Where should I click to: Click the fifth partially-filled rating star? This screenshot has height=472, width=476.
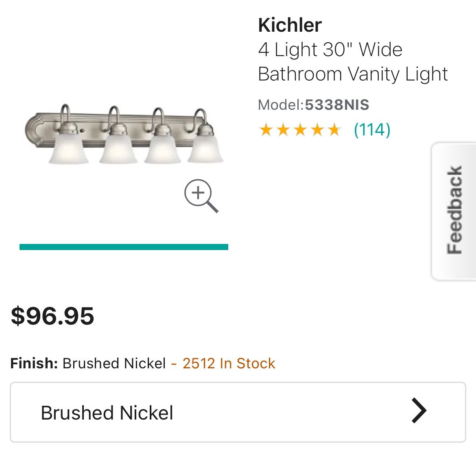(334, 130)
